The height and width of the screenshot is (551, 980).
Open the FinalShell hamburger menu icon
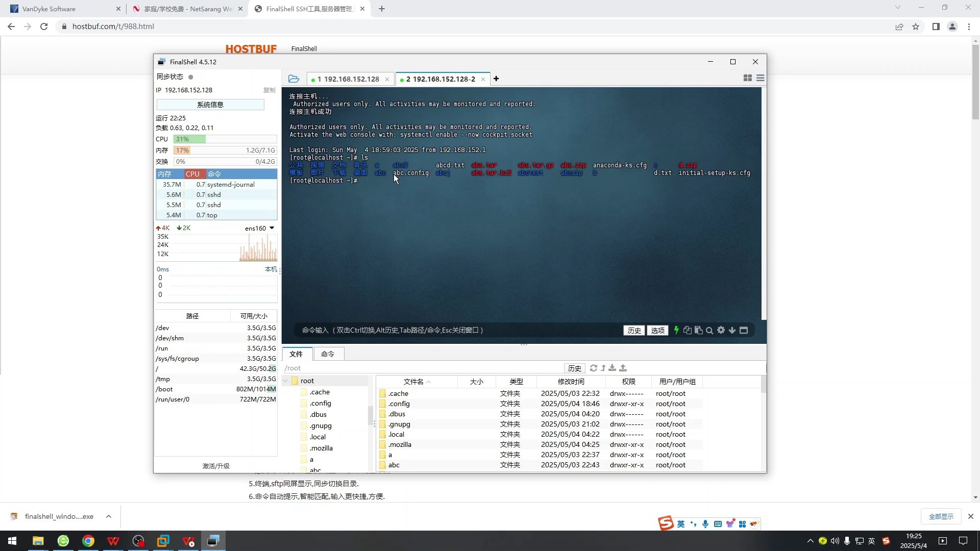761,78
